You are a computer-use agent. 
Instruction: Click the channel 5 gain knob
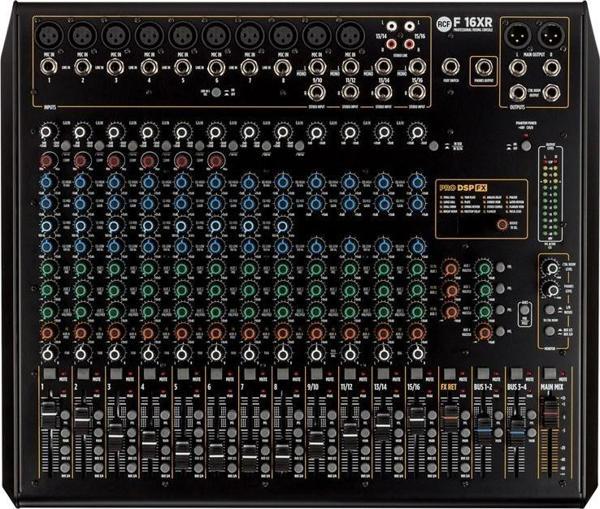pos(181,132)
